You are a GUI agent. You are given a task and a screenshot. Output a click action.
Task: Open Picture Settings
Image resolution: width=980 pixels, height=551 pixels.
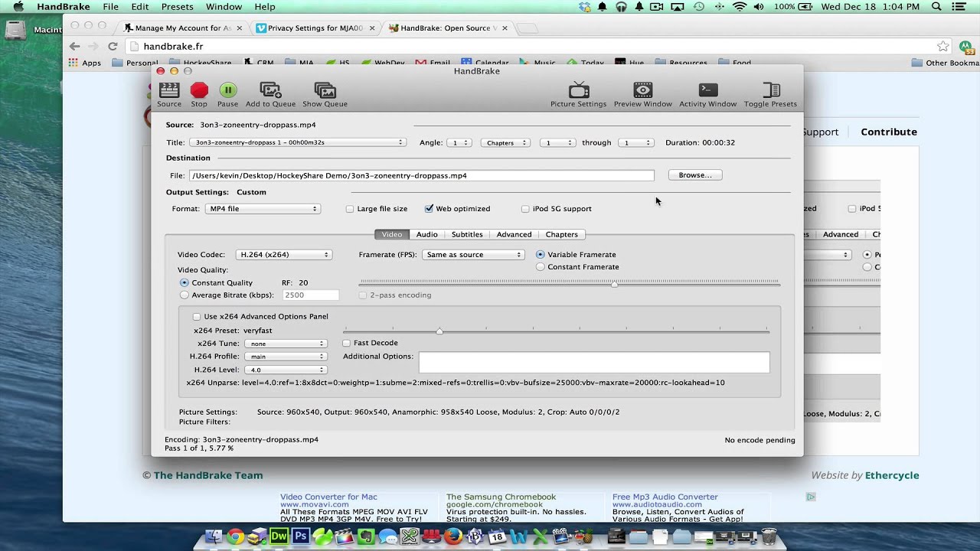pos(578,95)
